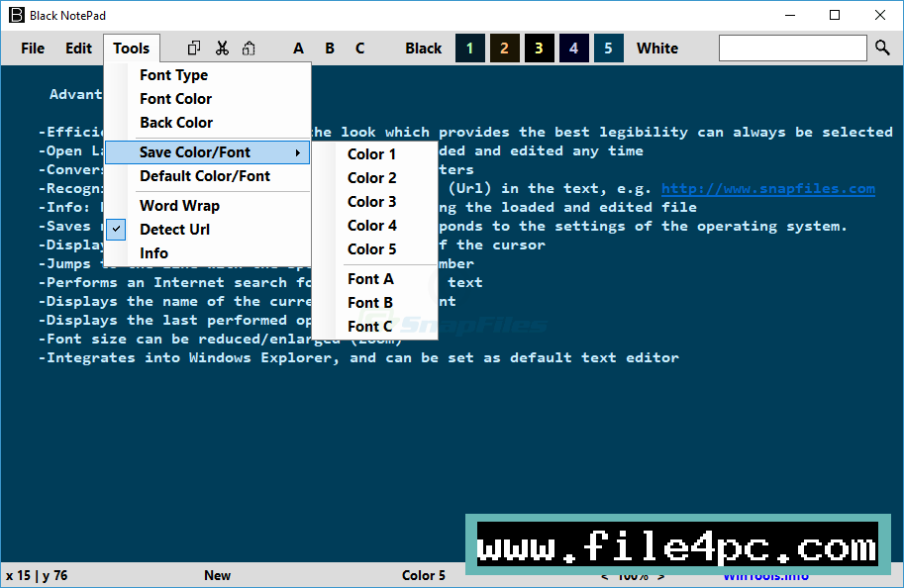Click the Color 5 status bar entry
The width and height of the screenshot is (904, 588).
coord(424,575)
